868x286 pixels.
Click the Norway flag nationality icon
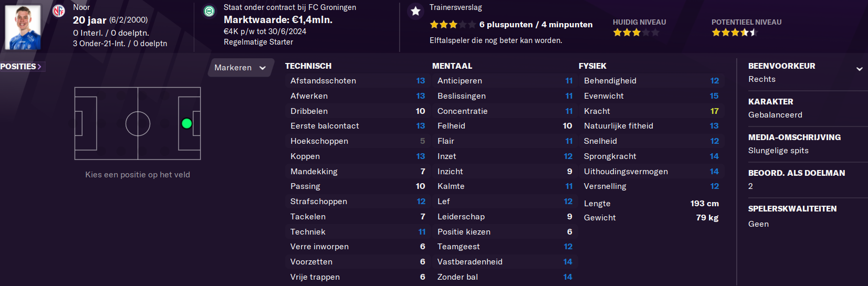(59, 10)
